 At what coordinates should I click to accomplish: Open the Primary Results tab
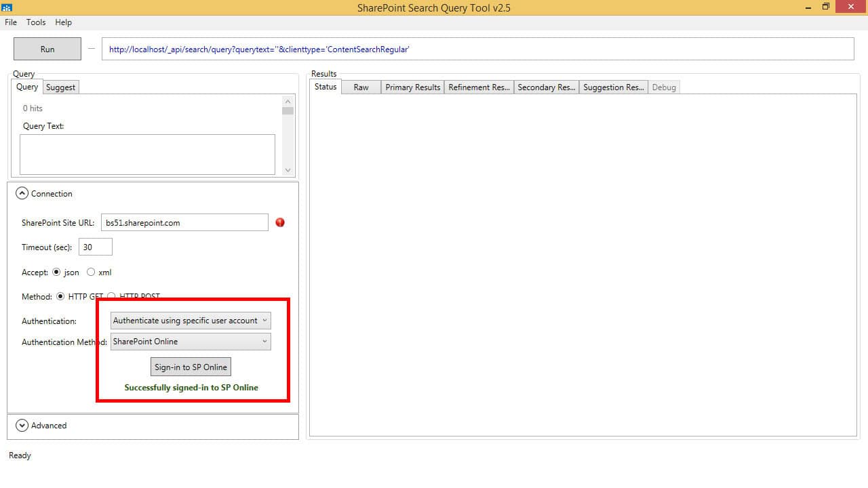[x=412, y=87]
